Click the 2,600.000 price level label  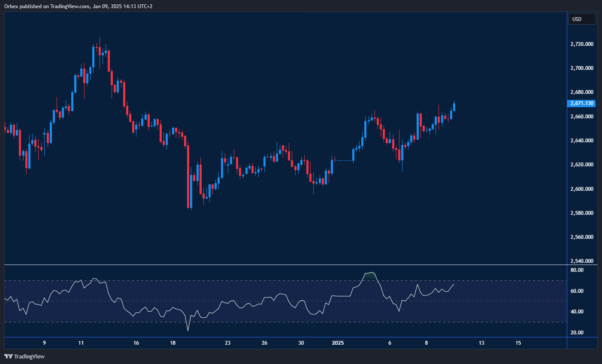(582, 189)
